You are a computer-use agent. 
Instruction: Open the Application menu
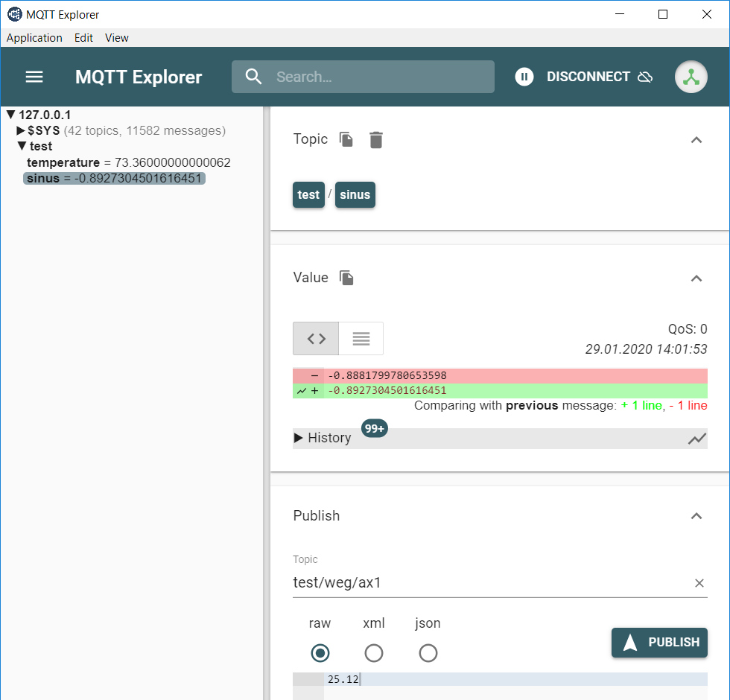coord(34,38)
